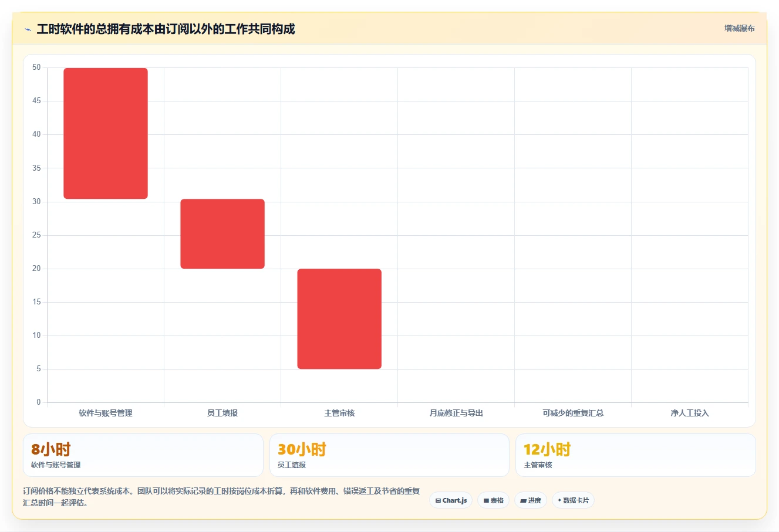Click axis label 月底修正与导出
The width and height of the screenshot is (779, 532).
456,413
